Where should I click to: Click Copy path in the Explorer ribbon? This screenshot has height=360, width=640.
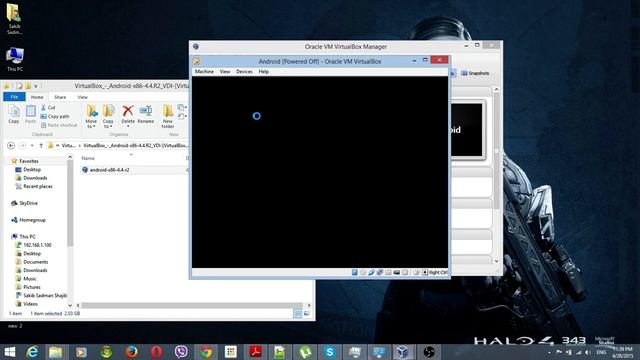[55, 116]
